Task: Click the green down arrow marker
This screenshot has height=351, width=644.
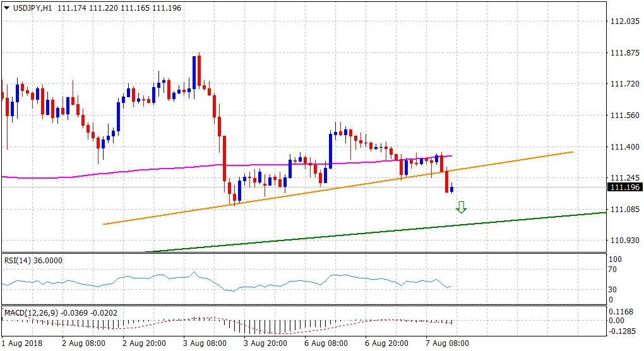Action: (461, 207)
